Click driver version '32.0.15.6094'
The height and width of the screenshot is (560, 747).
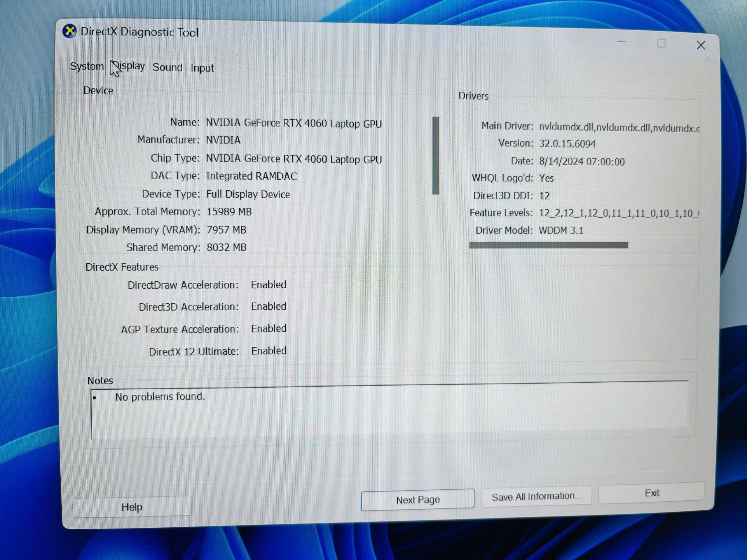click(x=567, y=143)
